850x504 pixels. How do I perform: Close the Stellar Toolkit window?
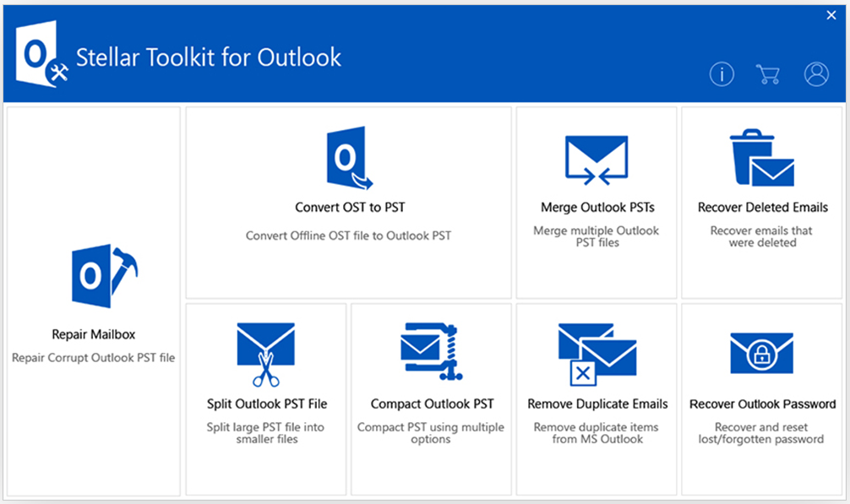(831, 14)
